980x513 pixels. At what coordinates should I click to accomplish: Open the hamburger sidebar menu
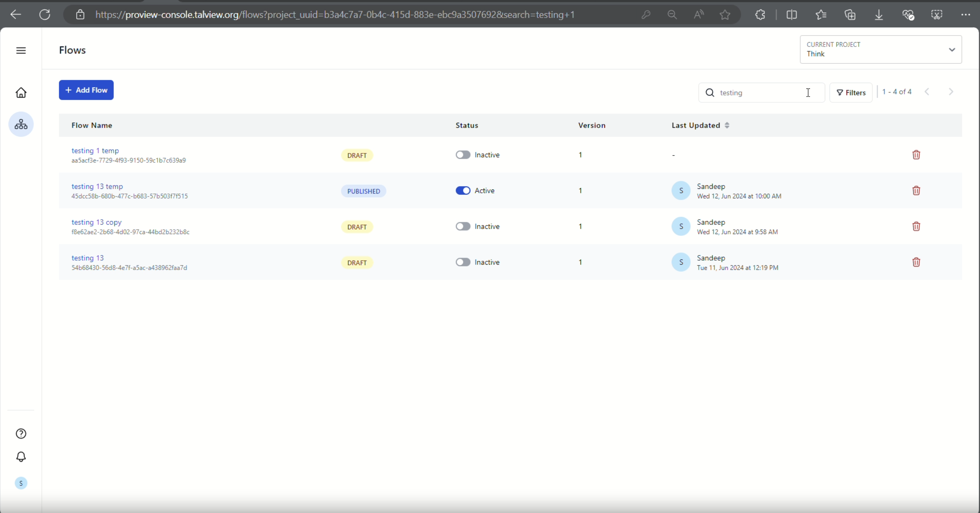coord(21,50)
